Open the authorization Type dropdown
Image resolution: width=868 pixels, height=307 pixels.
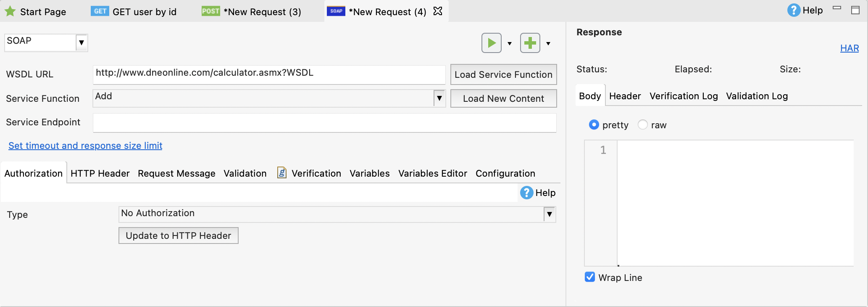[549, 214]
